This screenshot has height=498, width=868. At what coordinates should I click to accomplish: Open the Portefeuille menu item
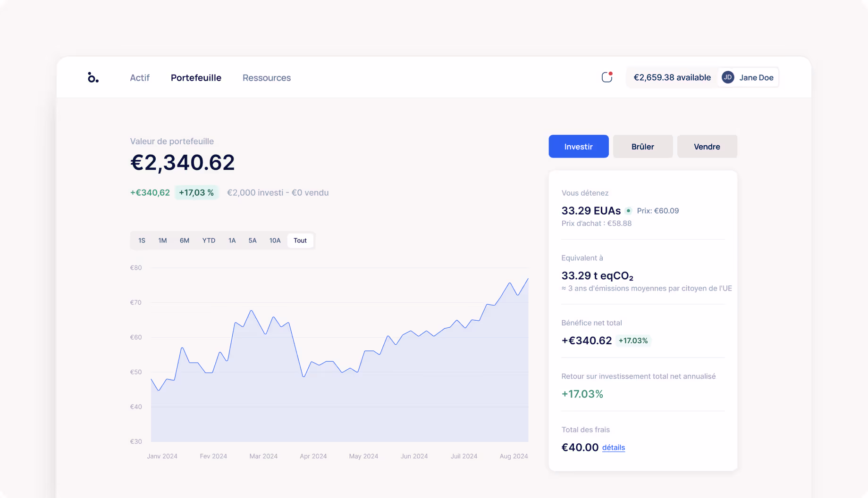196,78
